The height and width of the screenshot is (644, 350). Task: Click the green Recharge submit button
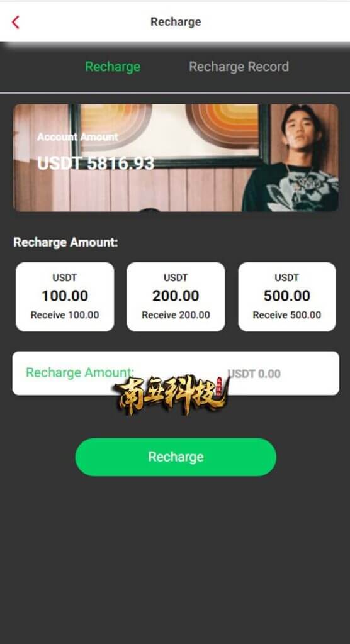(x=176, y=457)
